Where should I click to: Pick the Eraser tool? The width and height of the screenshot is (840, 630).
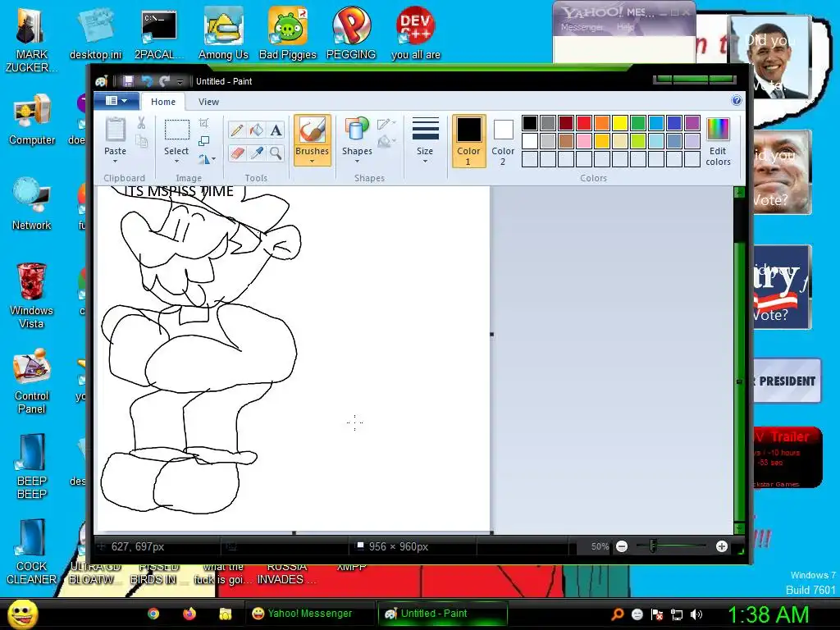(237, 153)
